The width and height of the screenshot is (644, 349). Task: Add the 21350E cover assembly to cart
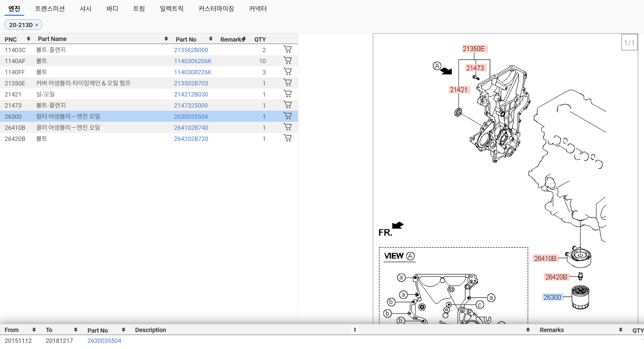287,83
